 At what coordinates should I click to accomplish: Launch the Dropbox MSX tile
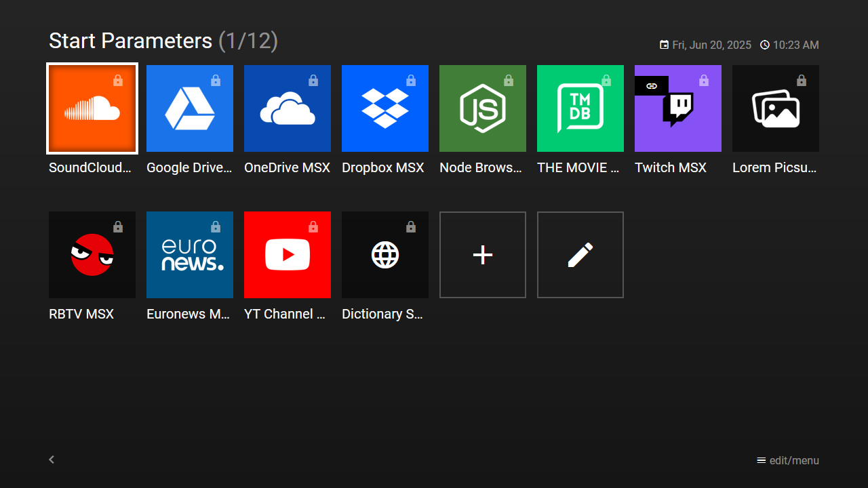point(385,108)
